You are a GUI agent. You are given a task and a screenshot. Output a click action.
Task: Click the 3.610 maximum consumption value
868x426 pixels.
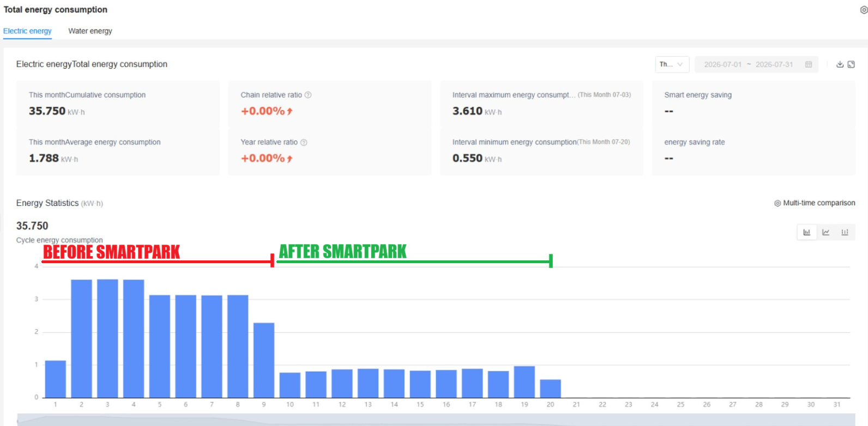coord(467,111)
